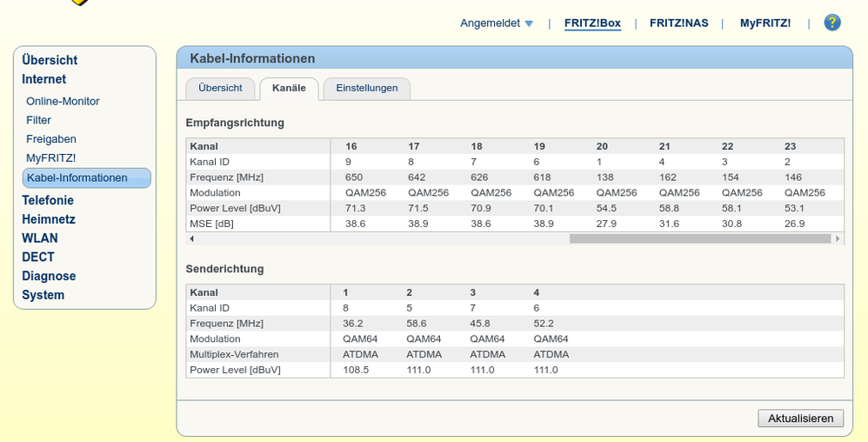Click the upstream frequency 45.8
Screen dimensions: 868x442
(480, 324)
